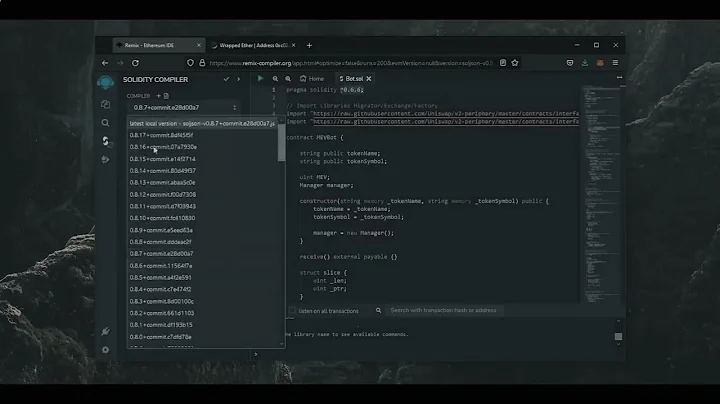Run script with the green play button
720x404 pixels.
[260, 79]
